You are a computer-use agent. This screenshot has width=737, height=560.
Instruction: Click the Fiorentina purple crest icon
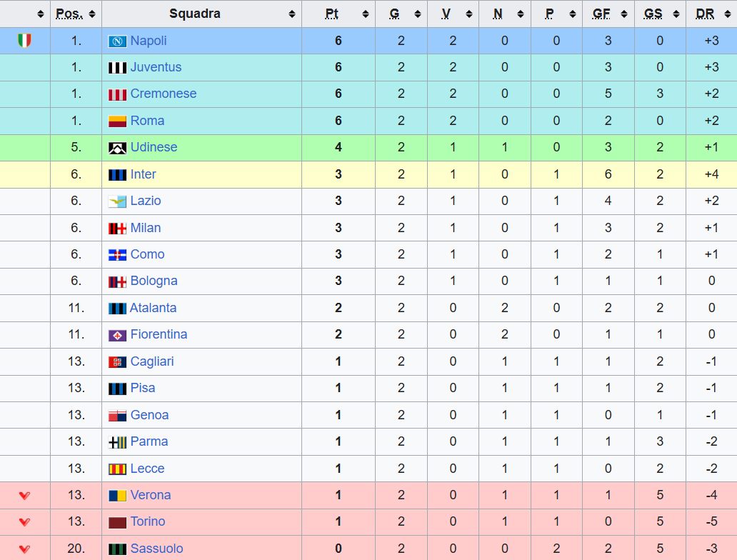click(117, 335)
